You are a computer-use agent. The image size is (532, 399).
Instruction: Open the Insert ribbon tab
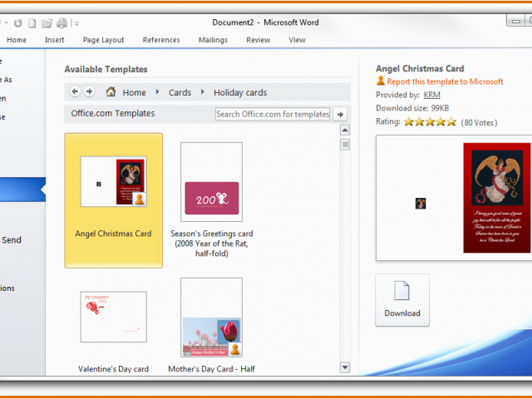54,40
